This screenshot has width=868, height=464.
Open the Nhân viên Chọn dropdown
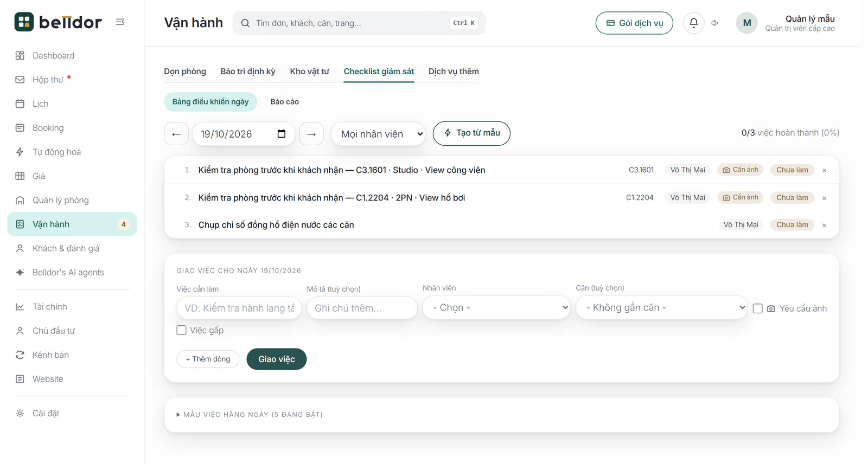pos(496,307)
